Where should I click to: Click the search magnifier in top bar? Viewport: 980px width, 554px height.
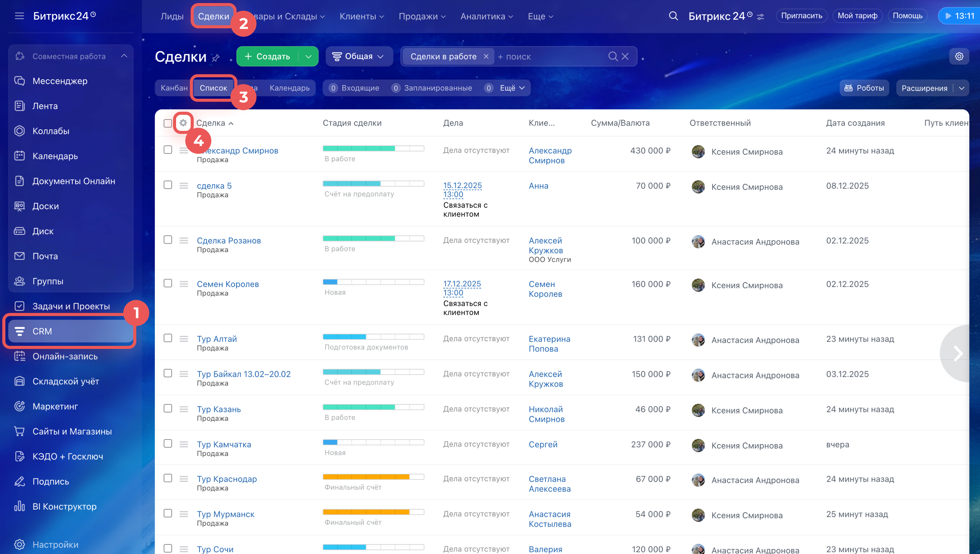673,16
